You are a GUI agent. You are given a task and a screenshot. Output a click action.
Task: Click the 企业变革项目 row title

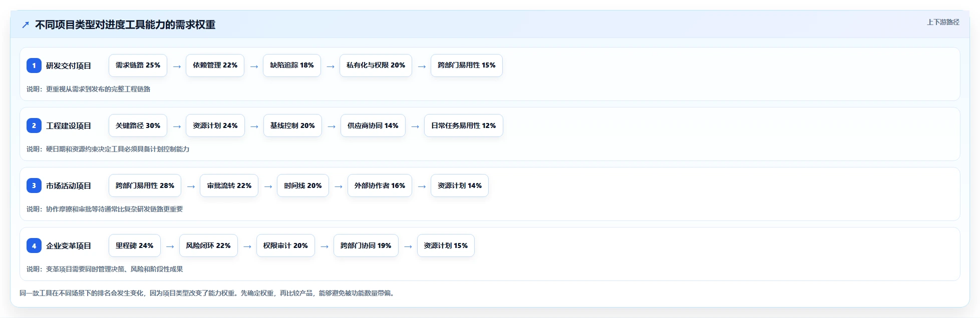tap(69, 246)
